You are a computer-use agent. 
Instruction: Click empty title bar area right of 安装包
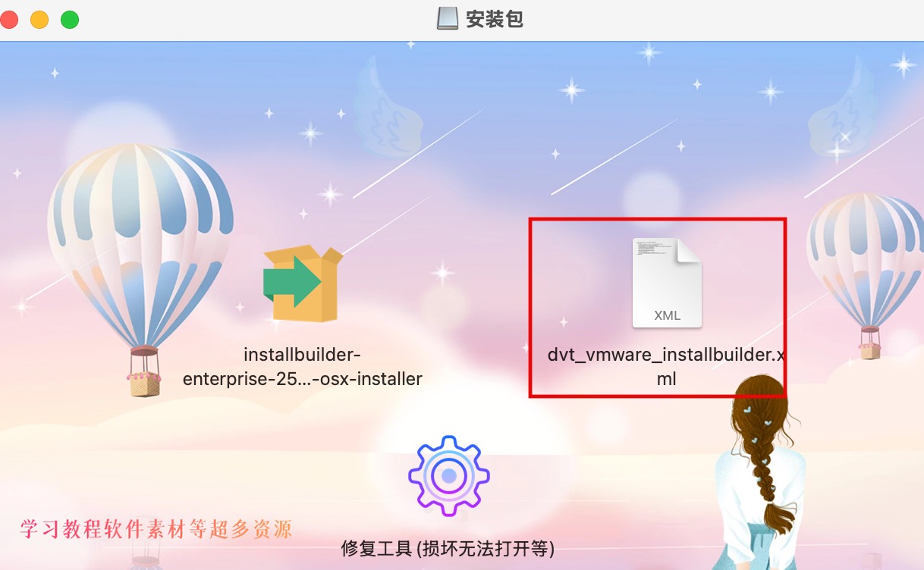721,20
